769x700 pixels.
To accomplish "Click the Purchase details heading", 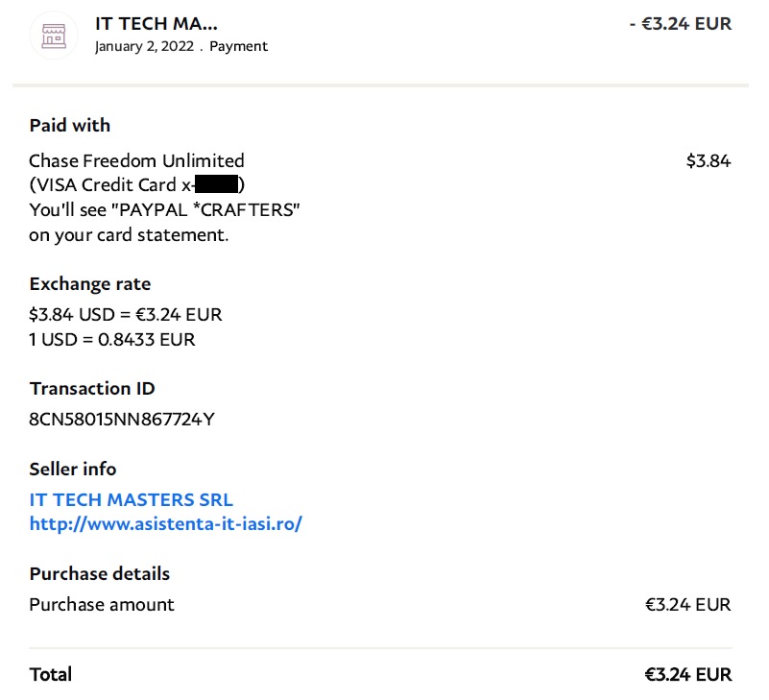I will pyautogui.click(x=100, y=573).
